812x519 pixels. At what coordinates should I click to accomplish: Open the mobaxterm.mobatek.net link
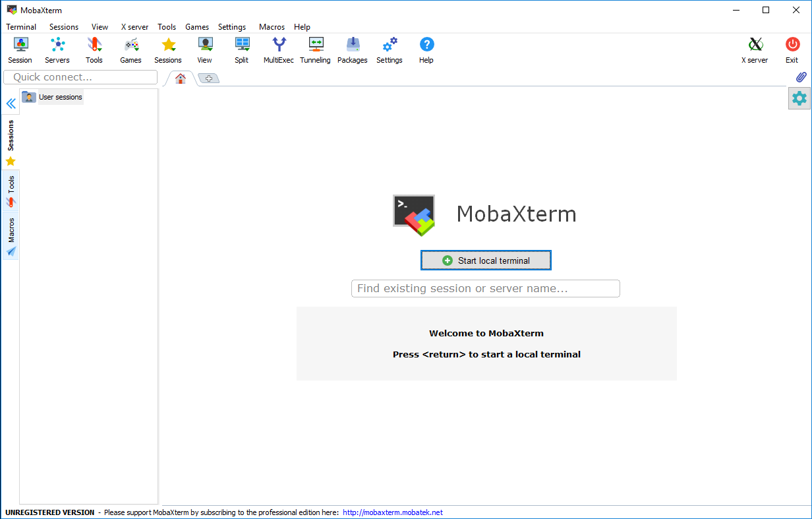393,512
